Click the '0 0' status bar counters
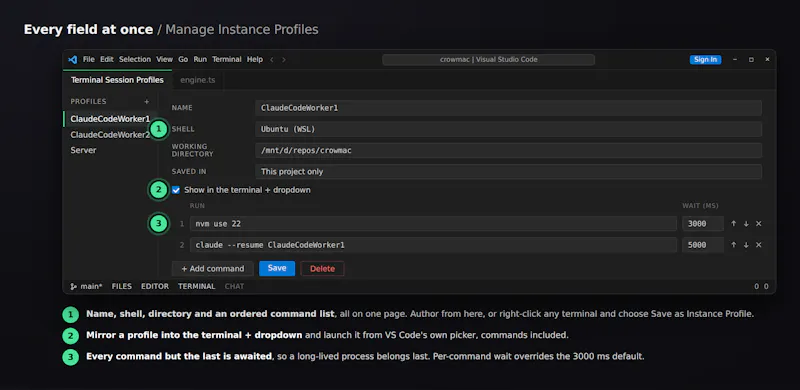The image size is (800, 390). [761, 286]
